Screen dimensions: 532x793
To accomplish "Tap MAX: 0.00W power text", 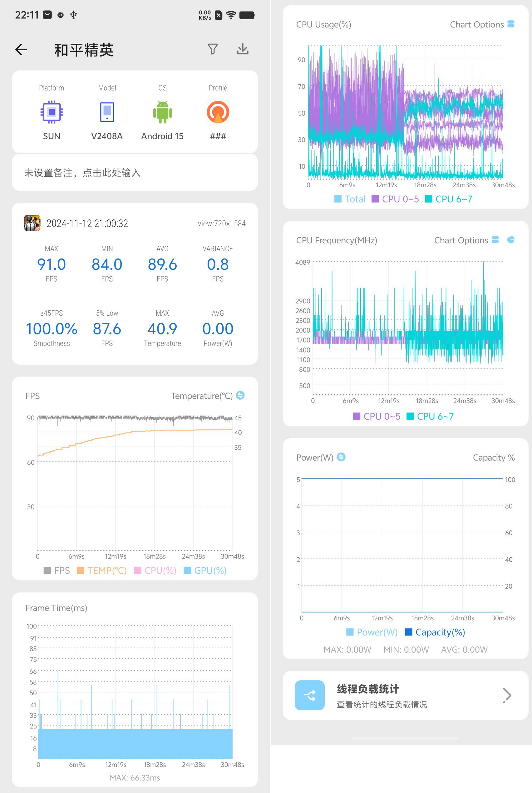I will pos(347,649).
